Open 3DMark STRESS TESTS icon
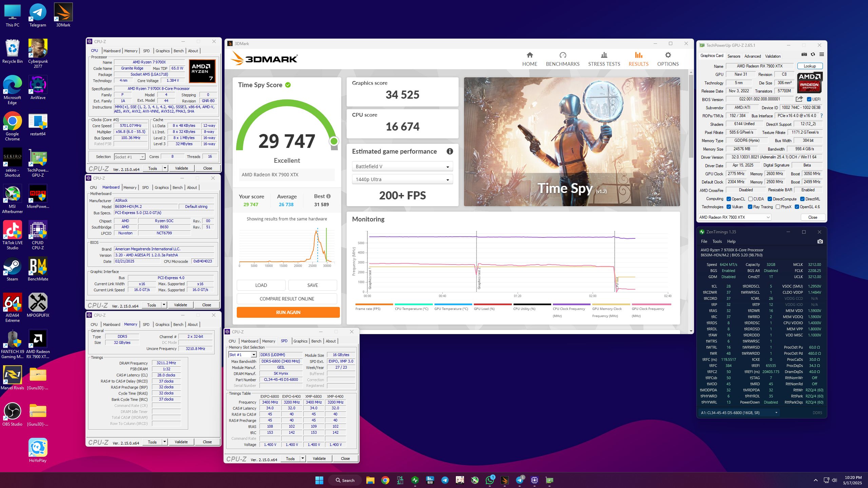The width and height of the screenshot is (868, 488). [604, 55]
